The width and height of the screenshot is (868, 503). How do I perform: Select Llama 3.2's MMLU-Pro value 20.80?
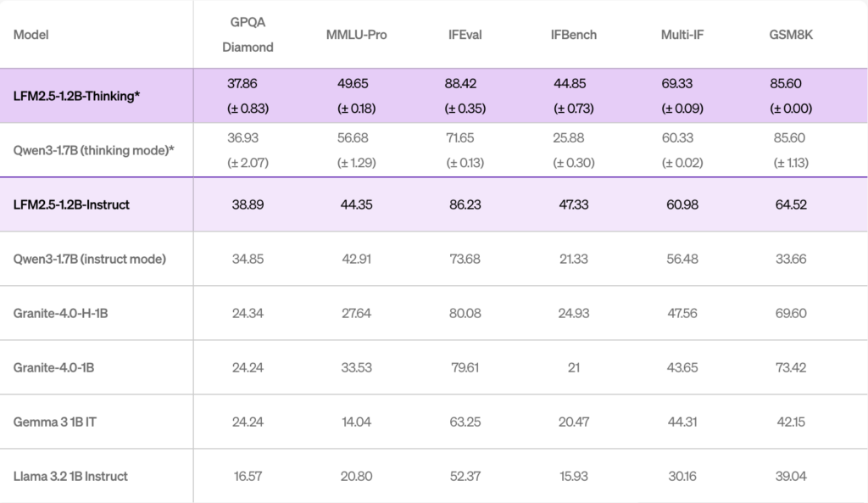tap(356, 476)
